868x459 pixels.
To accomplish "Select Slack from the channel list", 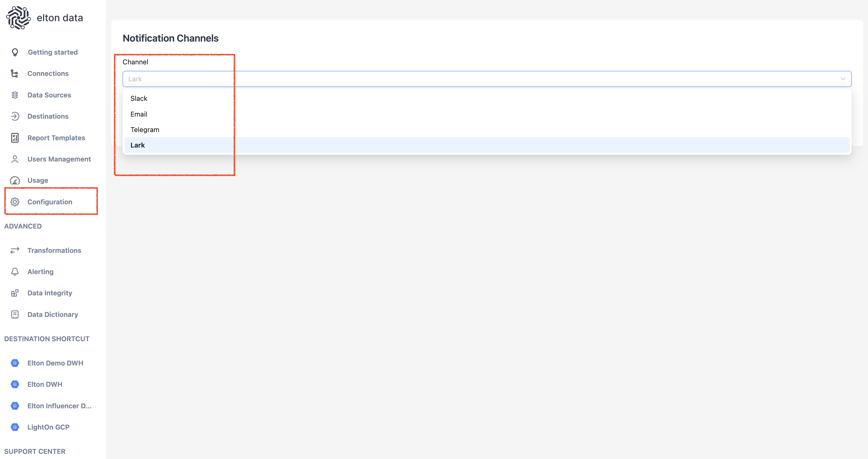I will click(x=487, y=98).
